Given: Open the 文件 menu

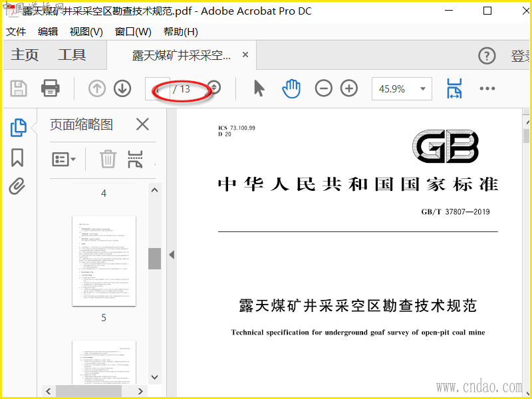Looking at the screenshot, I should pos(15,32).
